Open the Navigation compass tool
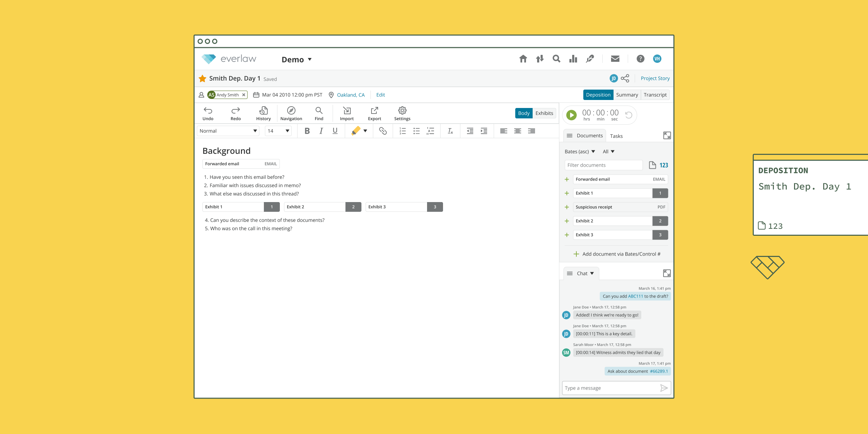This screenshot has width=868, height=434. pyautogui.click(x=291, y=113)
